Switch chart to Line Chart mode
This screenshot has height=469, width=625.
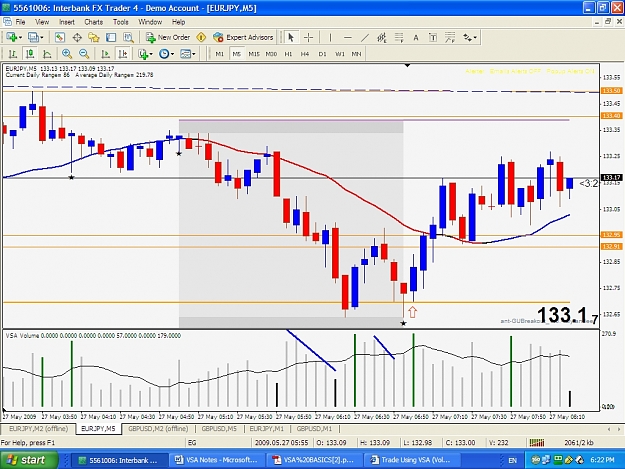pyautogui.click(x=47, y=54)
